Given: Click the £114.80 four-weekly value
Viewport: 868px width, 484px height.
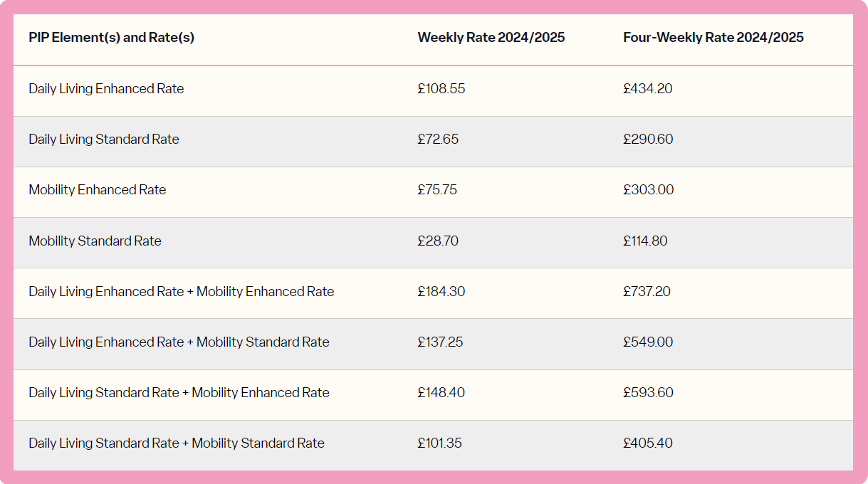Looking at the screenshot, I should (645, 241).
